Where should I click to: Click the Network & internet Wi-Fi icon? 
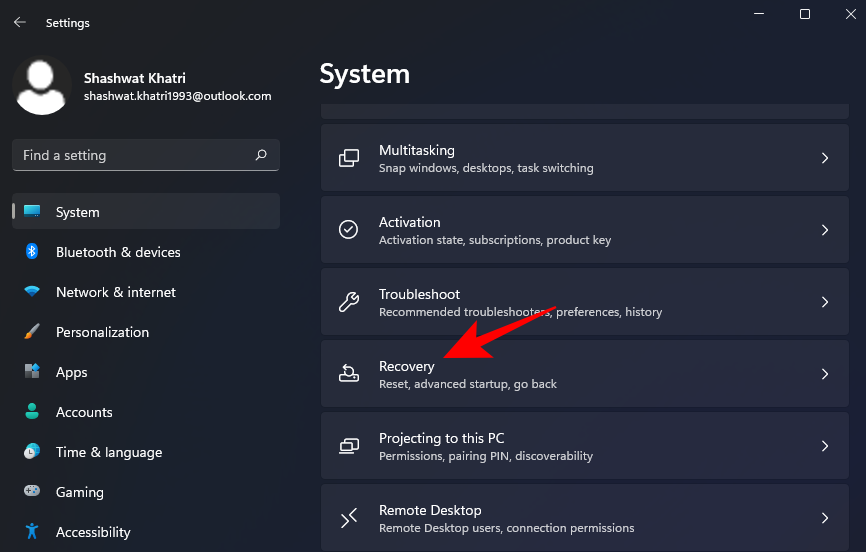(x=32, y=292)
